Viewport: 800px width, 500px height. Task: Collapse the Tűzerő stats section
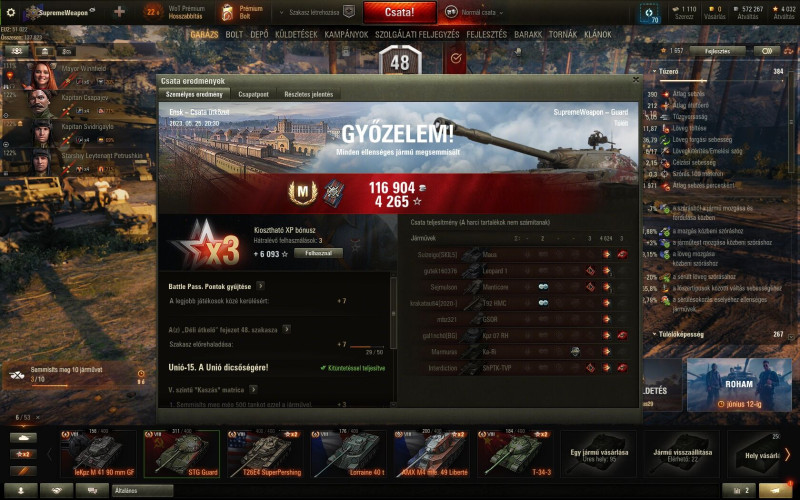click(655, 71)
